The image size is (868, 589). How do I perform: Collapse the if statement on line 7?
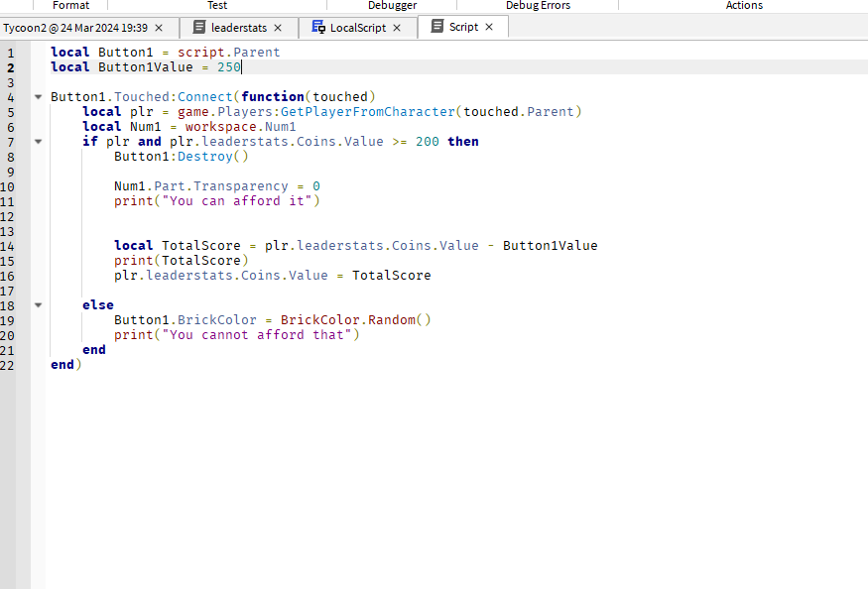[38, 142]
